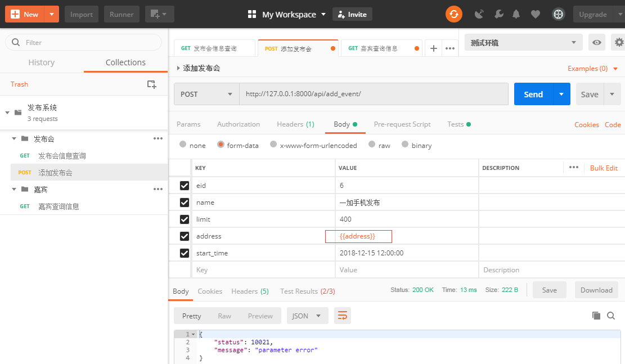Image resolution: width=625 pixels, height=364 pixels.
Task: Switch response view to Raw
Action: (x=224, y=316)
